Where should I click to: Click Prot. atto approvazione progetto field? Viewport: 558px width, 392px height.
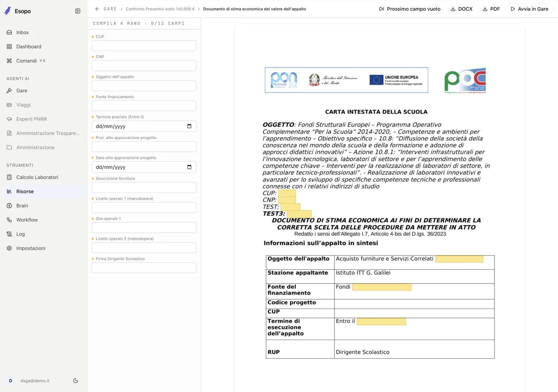(144, 147)
